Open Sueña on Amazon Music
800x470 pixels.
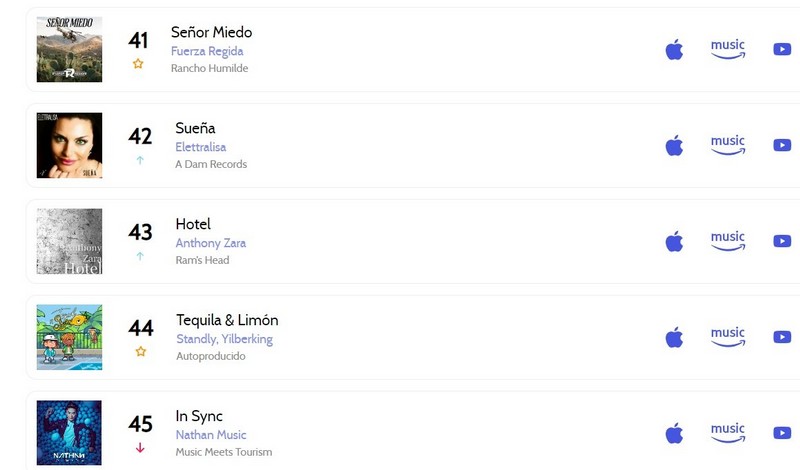click(x=728, y=145)
